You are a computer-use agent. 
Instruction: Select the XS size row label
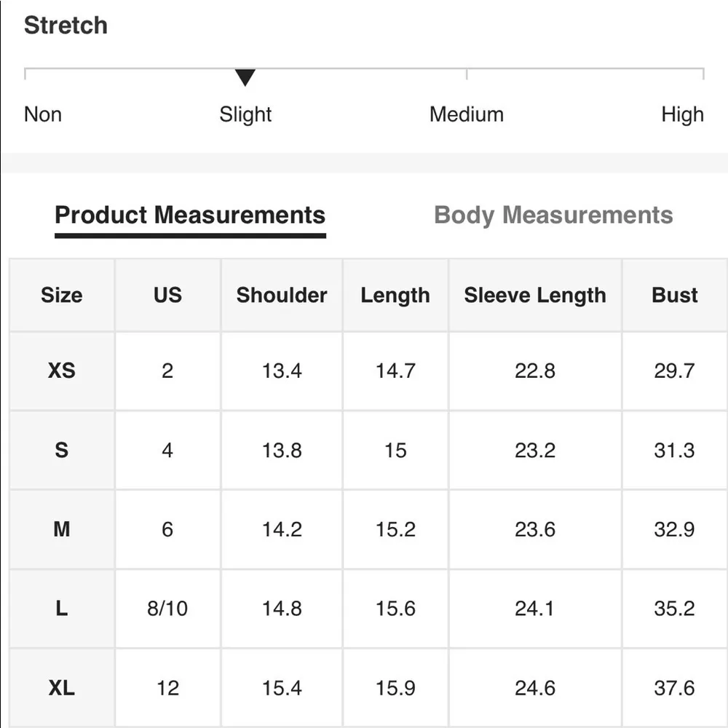[x=62, y=371]
